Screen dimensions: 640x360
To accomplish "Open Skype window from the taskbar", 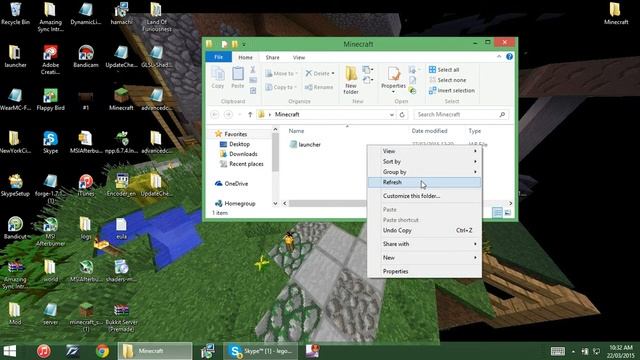I will 261,351.
